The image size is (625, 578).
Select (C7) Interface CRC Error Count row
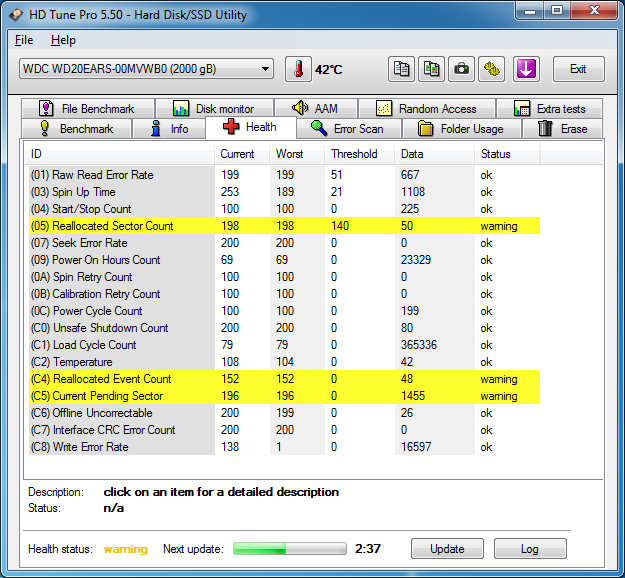click(x=285, y=430)
